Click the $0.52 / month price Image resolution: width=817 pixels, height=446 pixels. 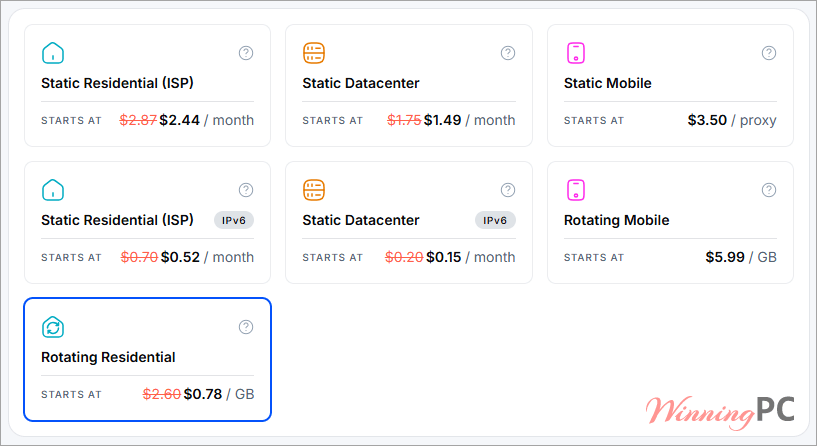[207, 257]
